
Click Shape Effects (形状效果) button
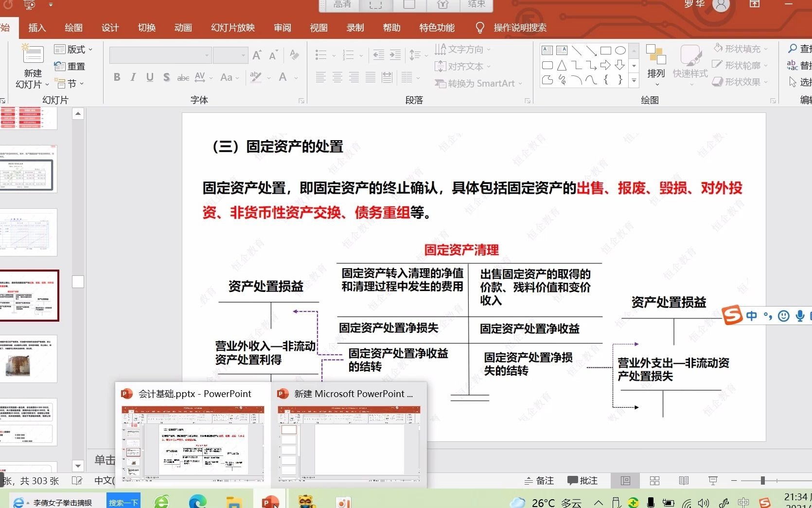click(740, 82)
